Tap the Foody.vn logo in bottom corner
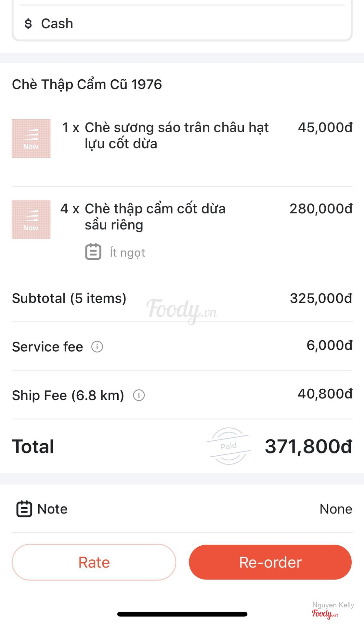The image size is (364, 624). click(325, 614)
